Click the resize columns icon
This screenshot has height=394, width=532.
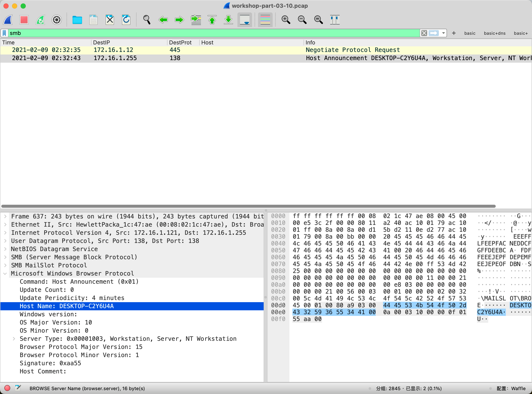pos(335,20)
